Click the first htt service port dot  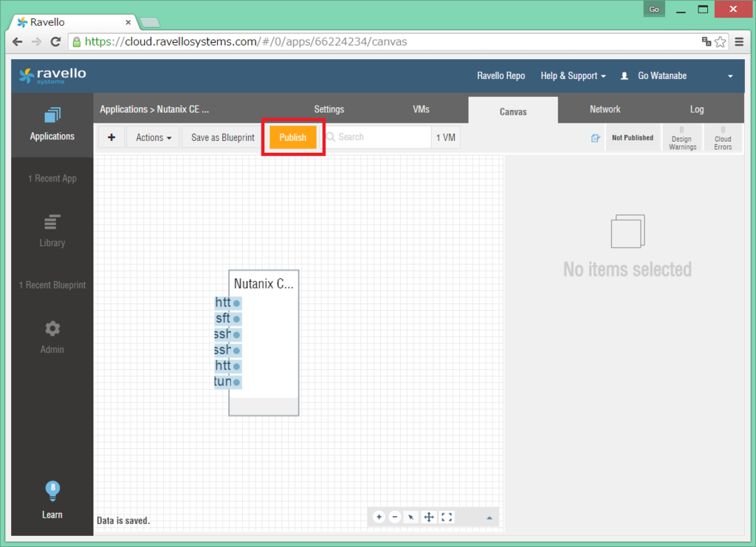(x=236, y=303)
